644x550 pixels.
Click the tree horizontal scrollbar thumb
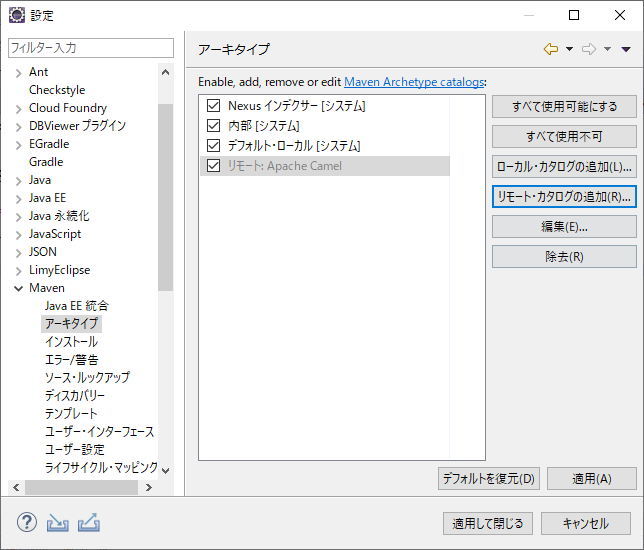click(x=81, y=488)
